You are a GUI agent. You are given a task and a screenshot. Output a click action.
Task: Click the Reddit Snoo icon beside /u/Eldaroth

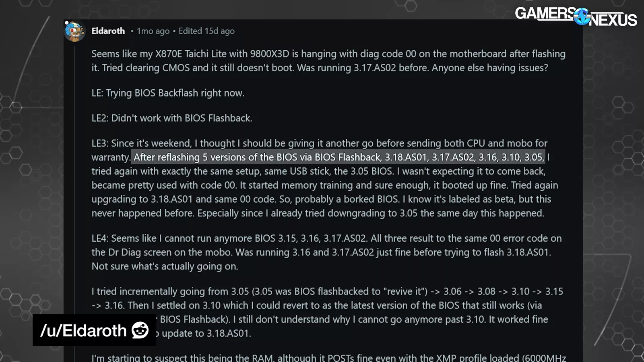140,330
